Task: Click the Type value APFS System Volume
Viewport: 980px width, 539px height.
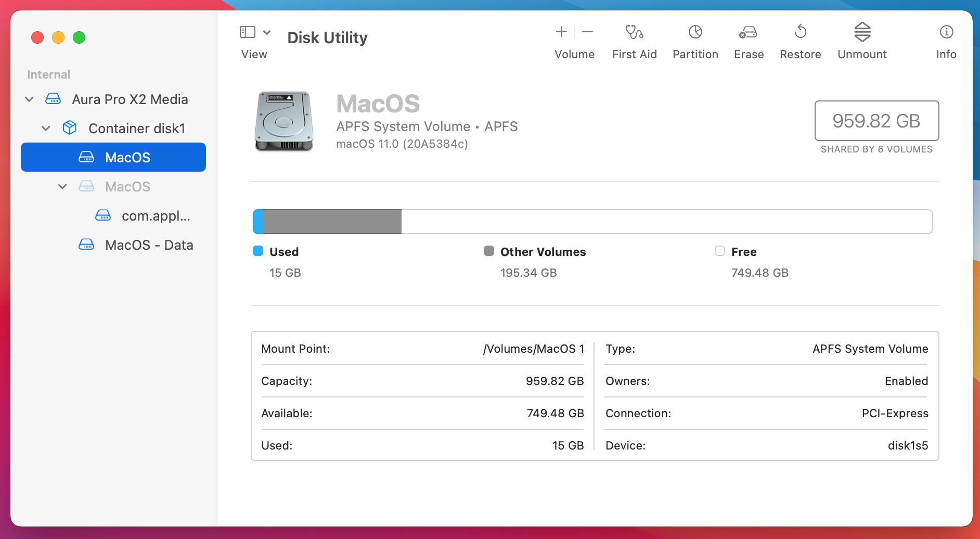Action: 871,349
